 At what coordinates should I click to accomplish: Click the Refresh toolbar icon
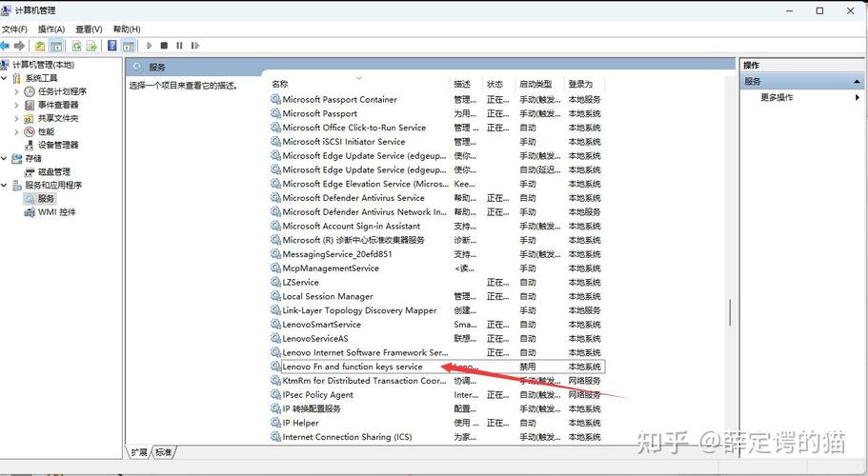click(74, 45)
